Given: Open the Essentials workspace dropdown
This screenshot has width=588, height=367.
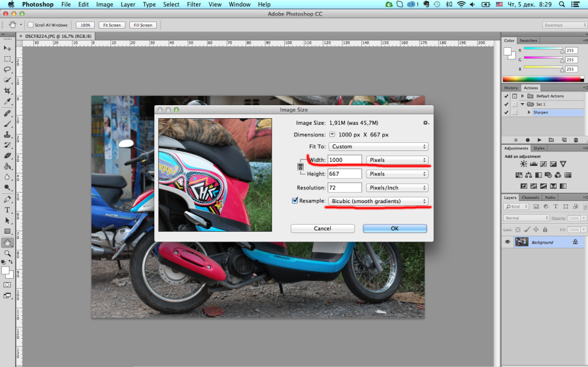Looking at the screenshot, I should point(564,25).
